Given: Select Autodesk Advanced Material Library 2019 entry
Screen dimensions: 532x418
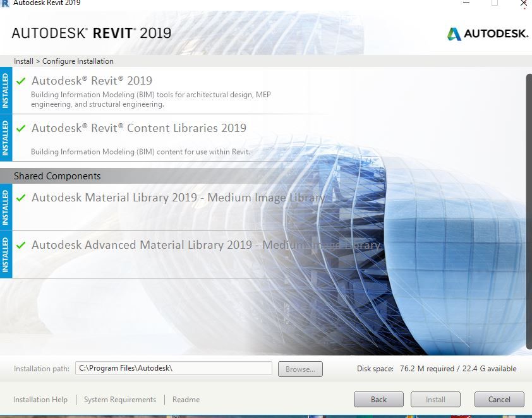Looking at the screenshot, I should [x=205, y=245].
